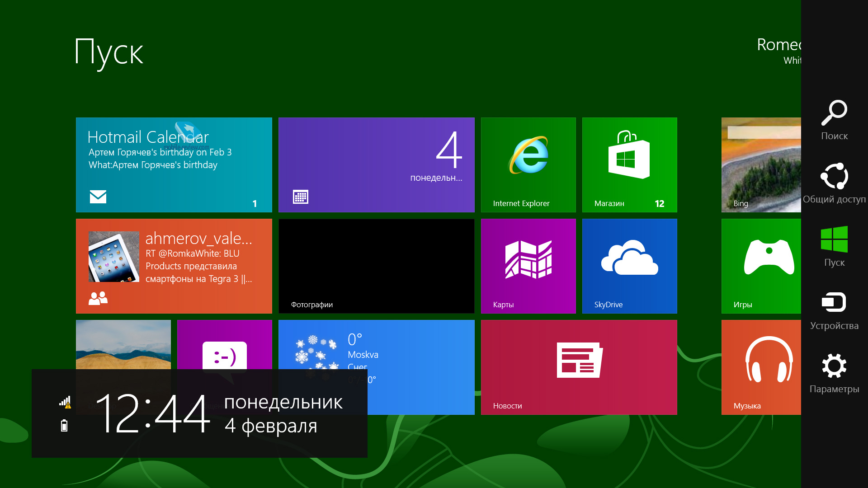Open the Общий доступ share charm

pyautogui.click(x=834, y=183)
